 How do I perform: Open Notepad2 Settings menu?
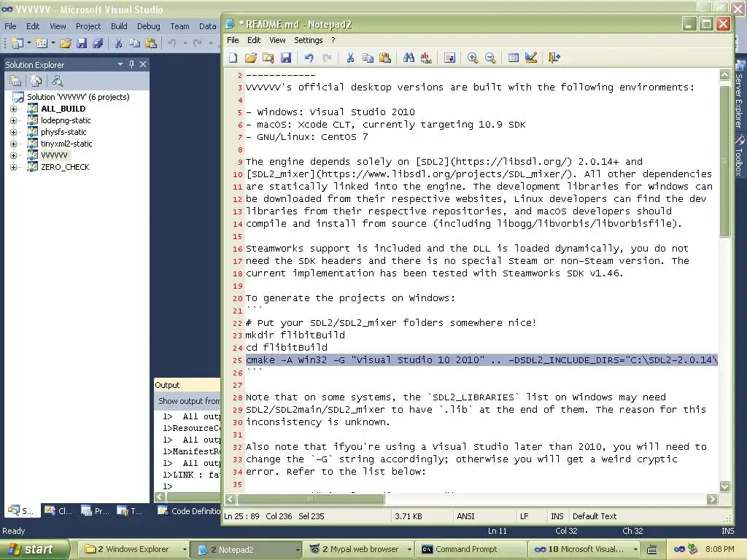coord(309,40)
